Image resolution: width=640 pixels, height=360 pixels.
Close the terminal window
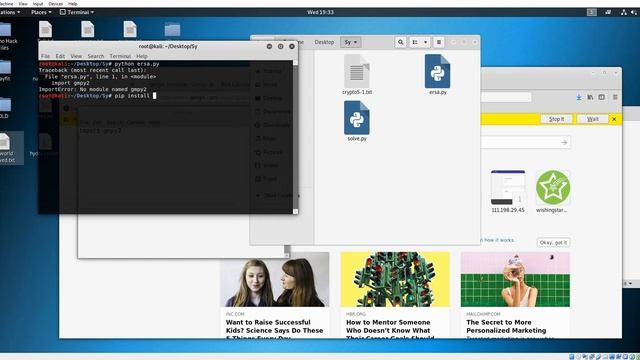292,47
